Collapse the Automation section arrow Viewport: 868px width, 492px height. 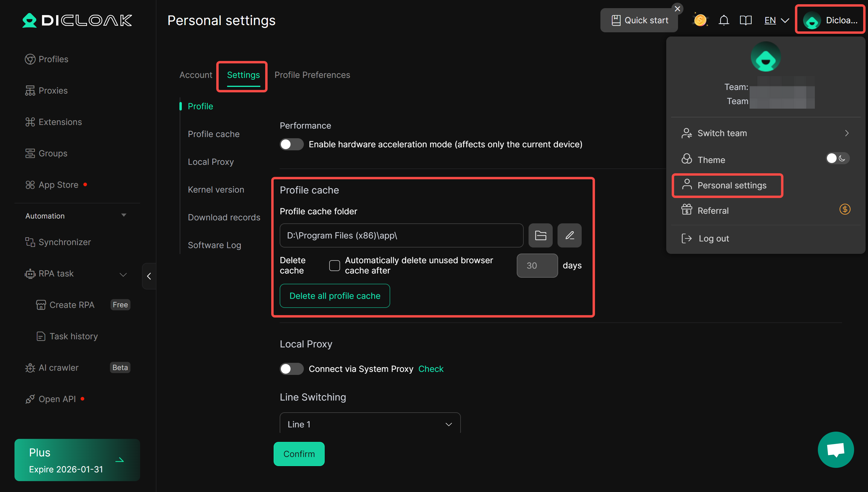(124, 215)
